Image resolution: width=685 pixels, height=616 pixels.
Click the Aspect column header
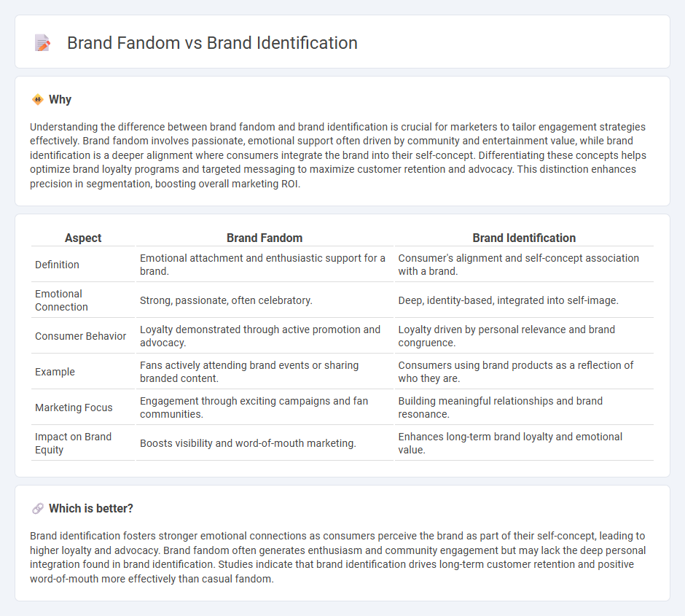83,238
